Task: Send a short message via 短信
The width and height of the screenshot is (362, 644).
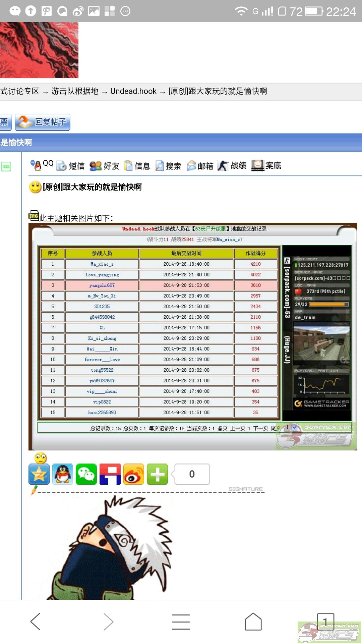Action: (70, 166)
